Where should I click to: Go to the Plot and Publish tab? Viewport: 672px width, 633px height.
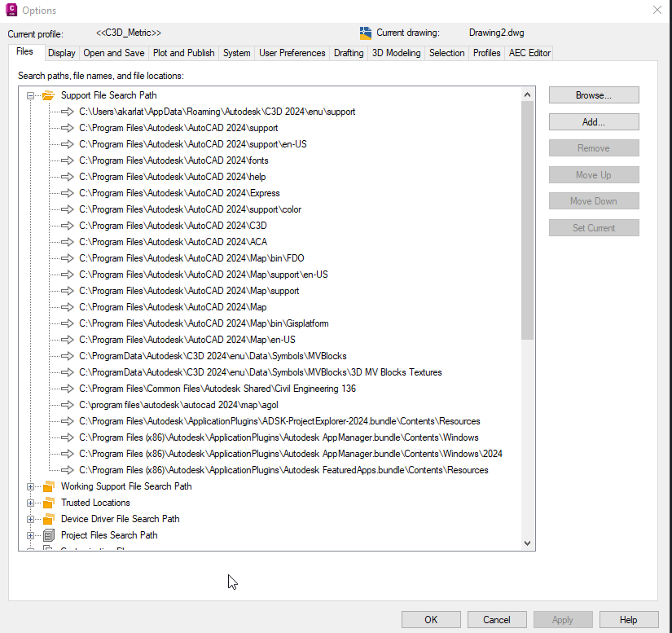(183, 53)
